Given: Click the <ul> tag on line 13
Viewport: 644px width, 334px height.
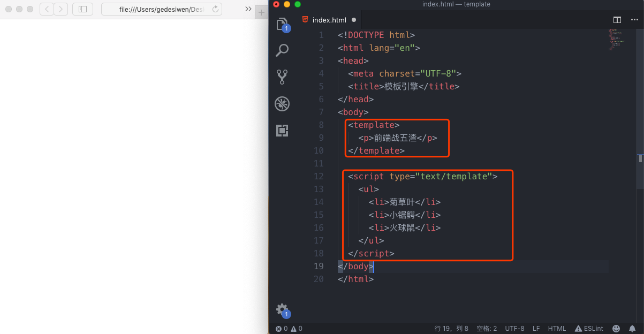Looking at the screenshot, I should (369, 189).
